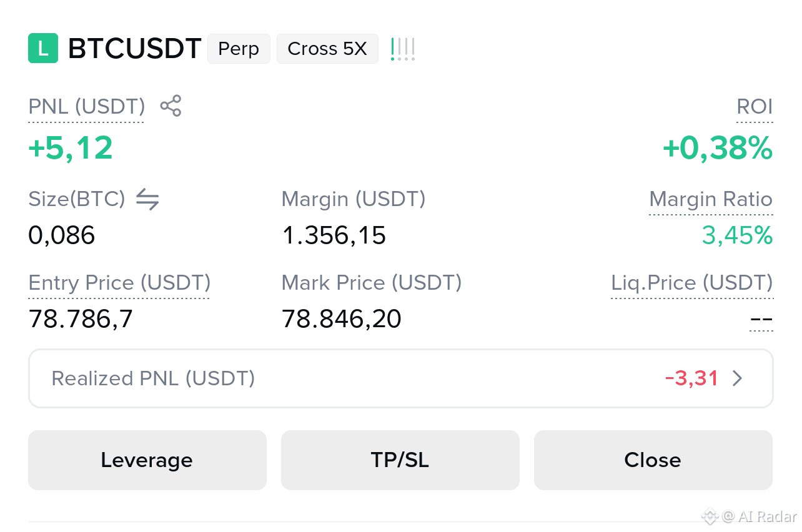Click the AI Radar watermark logo
The width and height of the screenshot is (802, 532).
pyautogui.click(x=750, y=516)
